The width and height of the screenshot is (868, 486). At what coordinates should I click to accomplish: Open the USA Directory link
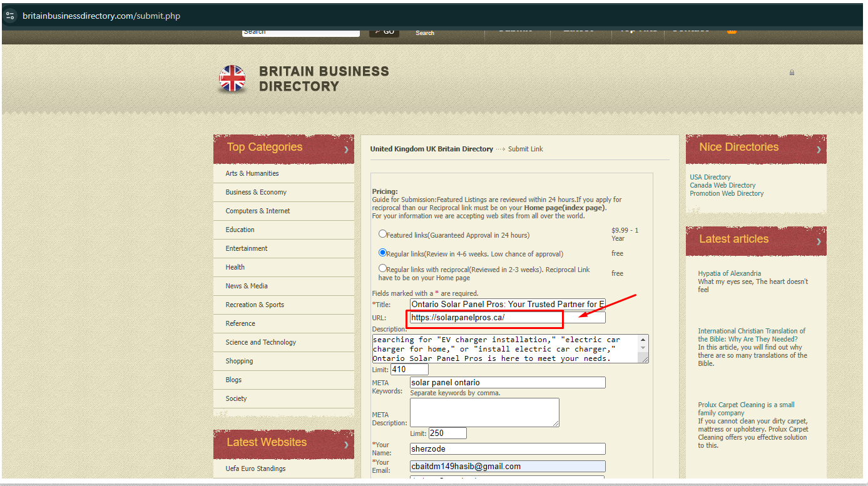coord(710,177)
